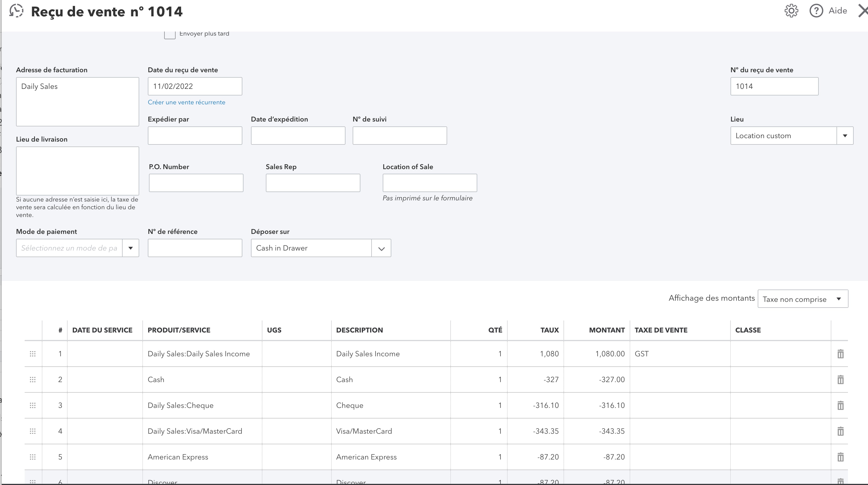Image resolution: width=868 pixels, height=485 pixels.
Task: Expand the Lieu location dropdown
Action: tap(845, 136)
